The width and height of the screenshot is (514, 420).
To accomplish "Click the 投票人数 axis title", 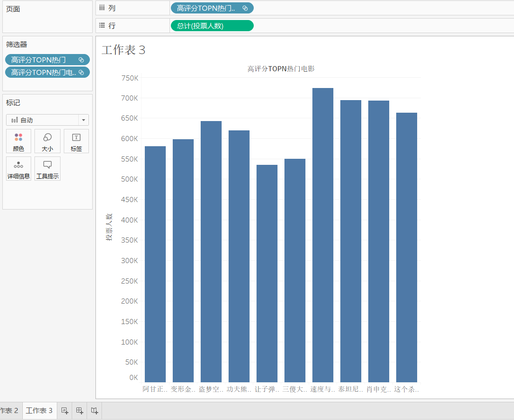I will point(109,227).
